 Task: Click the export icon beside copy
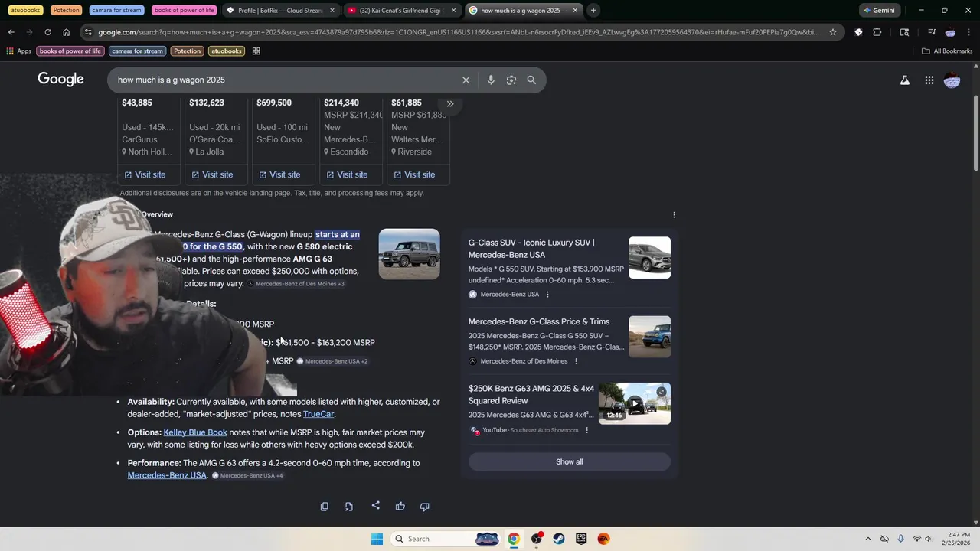349,507
